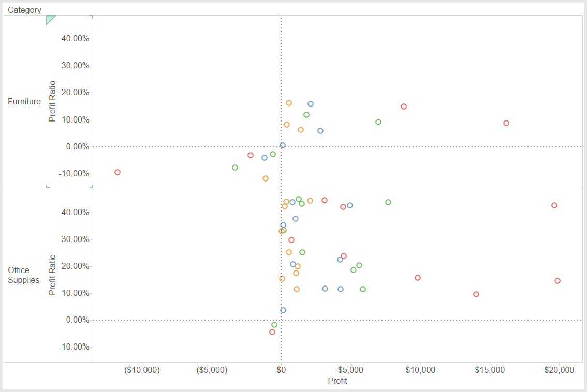Select blue Office Supplies mark just above zero
This screenshot has width=587, height=392.
[283, 310]
